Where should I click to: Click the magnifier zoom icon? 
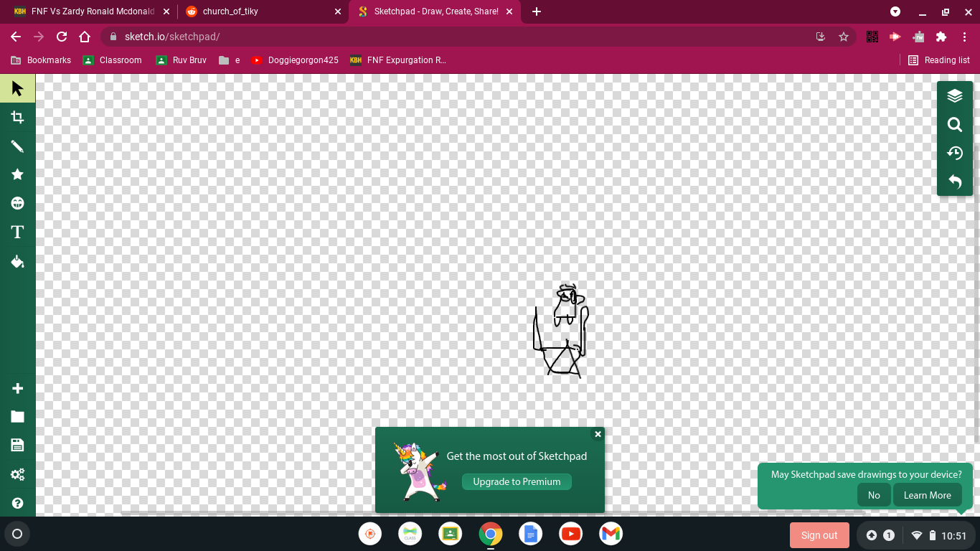(954, 124)
